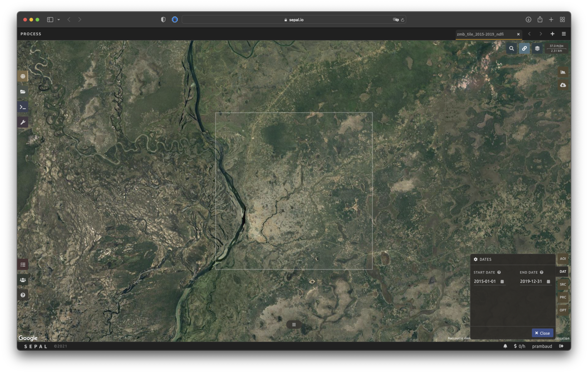The height and width of the screenshot is (373, 588).
Task: Open the Users group icon
Action: coord(23,280)
